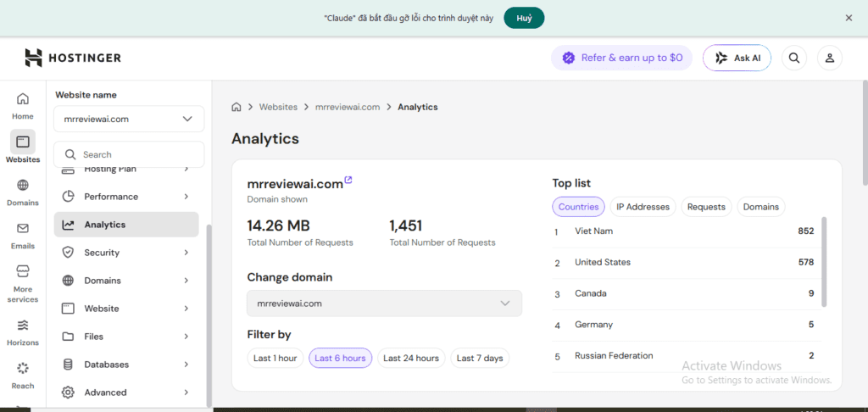Click the Databases cylinder icon
868x412 pixels.
[68, 365]
